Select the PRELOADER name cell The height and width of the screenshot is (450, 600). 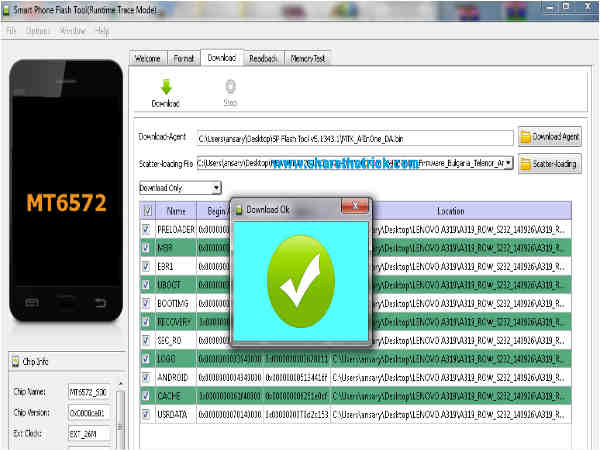[176, 229]
